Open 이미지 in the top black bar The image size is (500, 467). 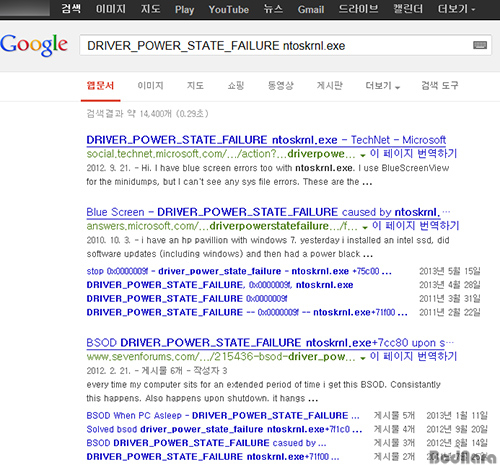click(x=111, y=9)
